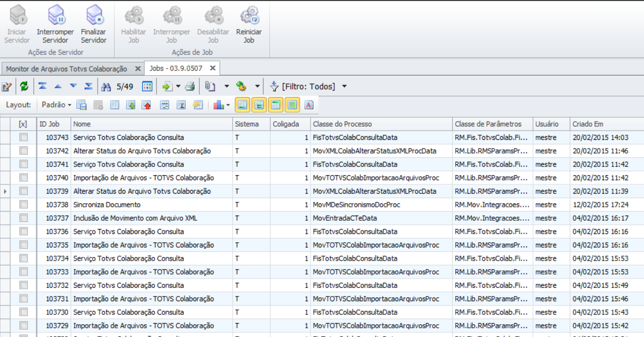This screenshot has height=337, width=644.
Task: Close the Jobs - 03.9.0507 tab
Action: 213,68
